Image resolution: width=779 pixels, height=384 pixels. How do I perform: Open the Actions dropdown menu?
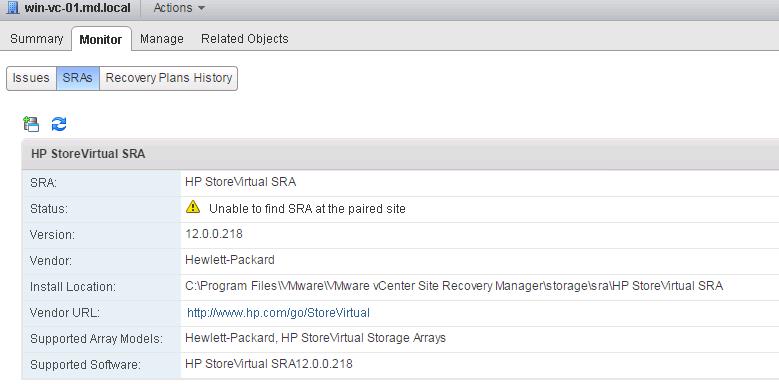coord(179,8)
